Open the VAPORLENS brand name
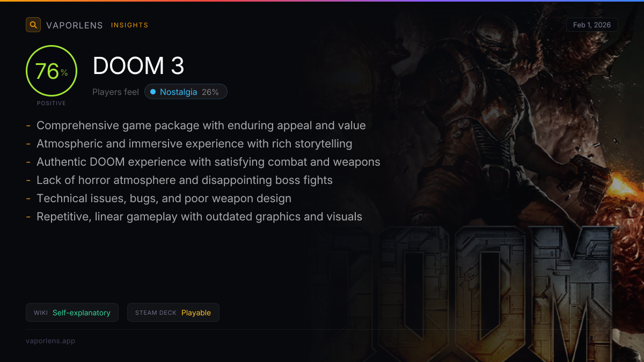 coord(75,25)
